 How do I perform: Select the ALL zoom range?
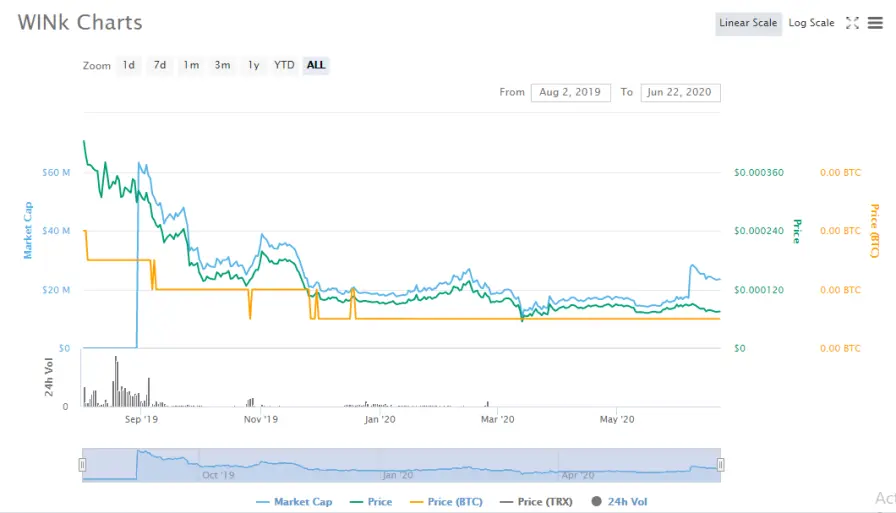315,65
